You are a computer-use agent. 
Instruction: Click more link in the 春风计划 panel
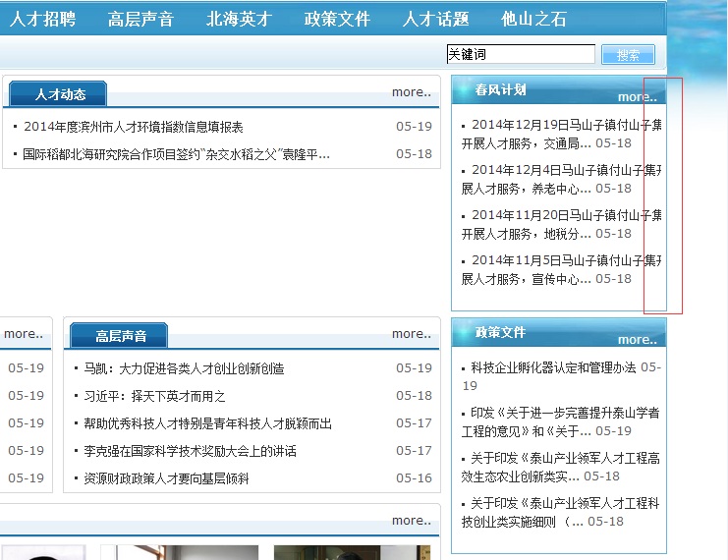pyautogui.click(x=636, y=96)
